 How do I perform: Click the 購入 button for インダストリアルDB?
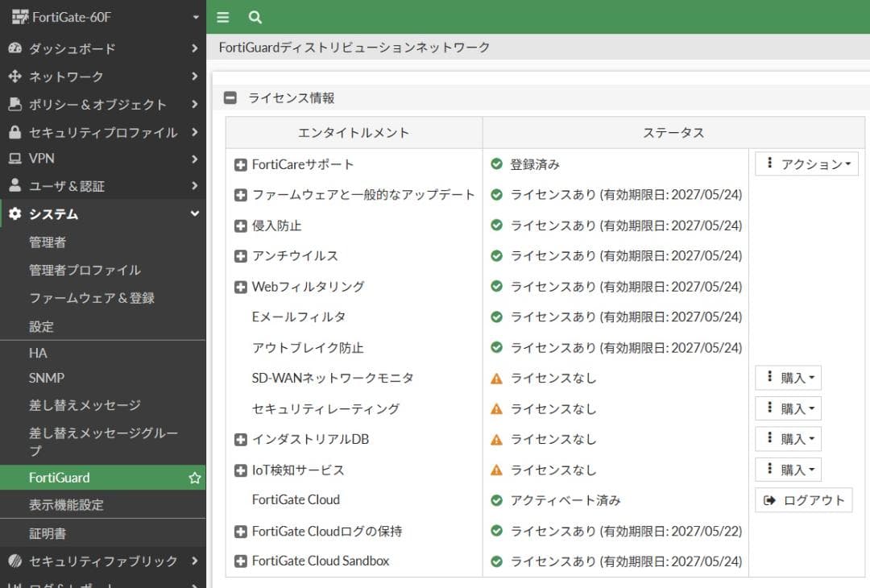coord(788,439)
